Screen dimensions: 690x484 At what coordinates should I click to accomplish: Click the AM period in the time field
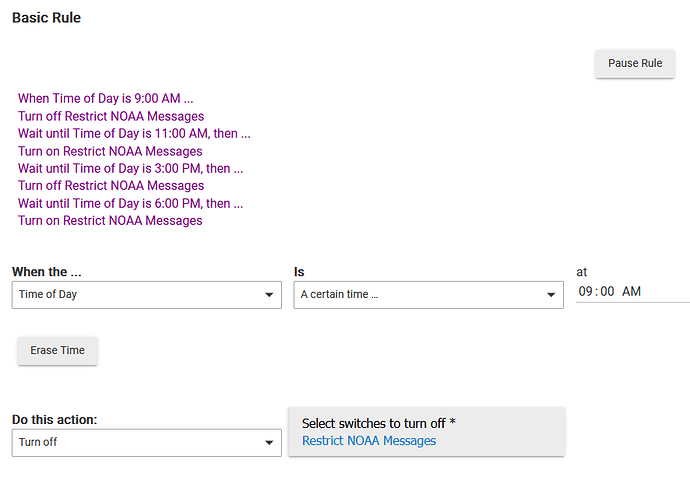click(x=631, y=292)
